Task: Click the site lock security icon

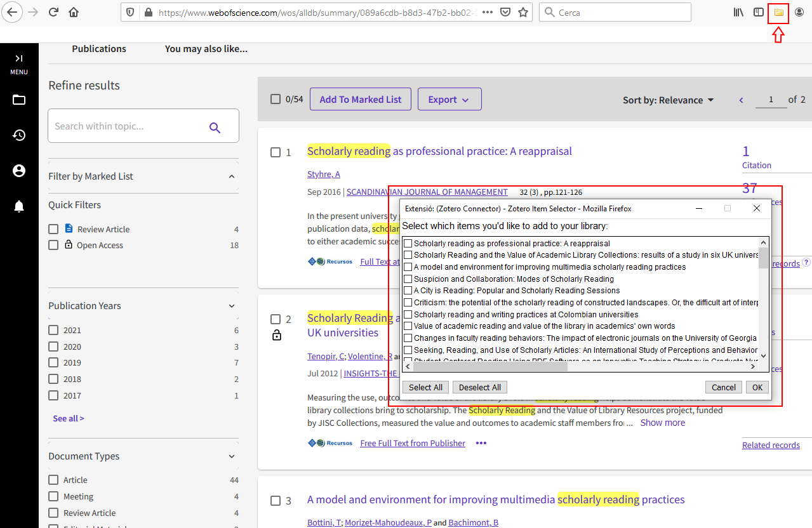Action: (148, 12)
